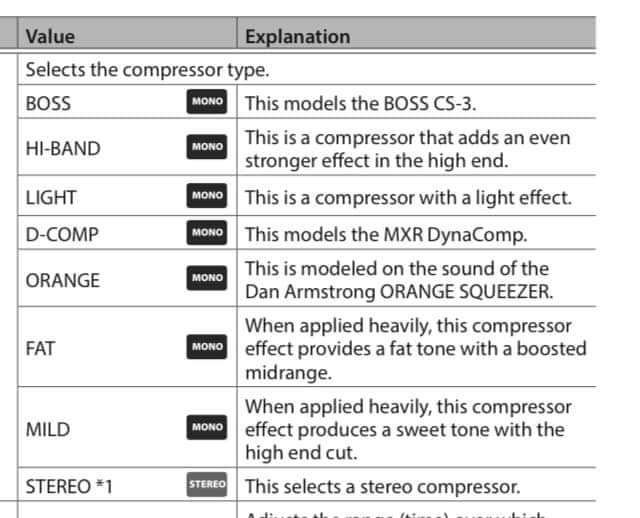Image resolution: width=640 pixels, height=518 pixels.
Task: Click the MONO badge beside D-COMP
Action: (x=207, y=232)
